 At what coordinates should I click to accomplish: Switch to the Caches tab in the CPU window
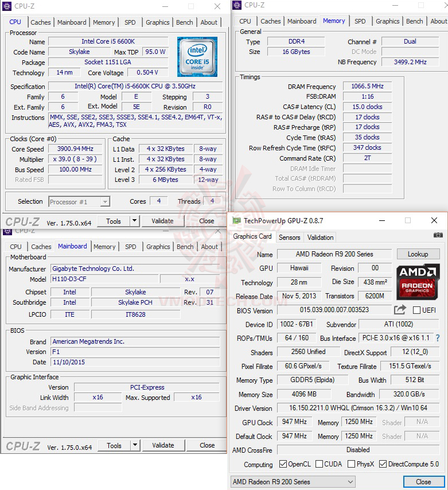pos(41,22)
